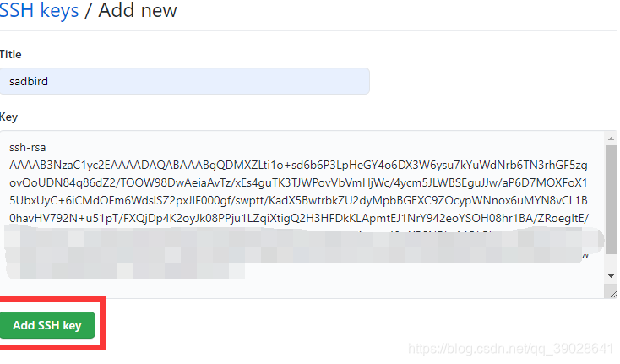
Task: Focus the Title field containing sadbird
Action: [185, 81]
